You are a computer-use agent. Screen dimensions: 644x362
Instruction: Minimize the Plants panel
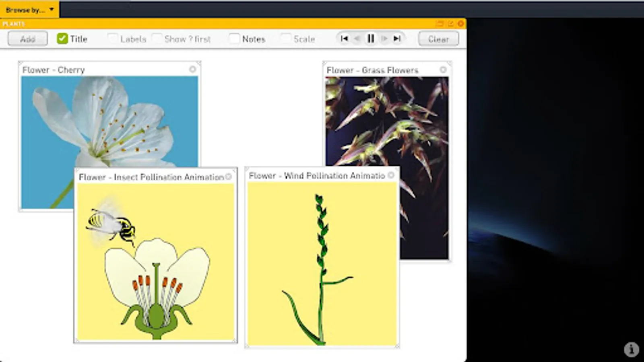tap(440, 24)
